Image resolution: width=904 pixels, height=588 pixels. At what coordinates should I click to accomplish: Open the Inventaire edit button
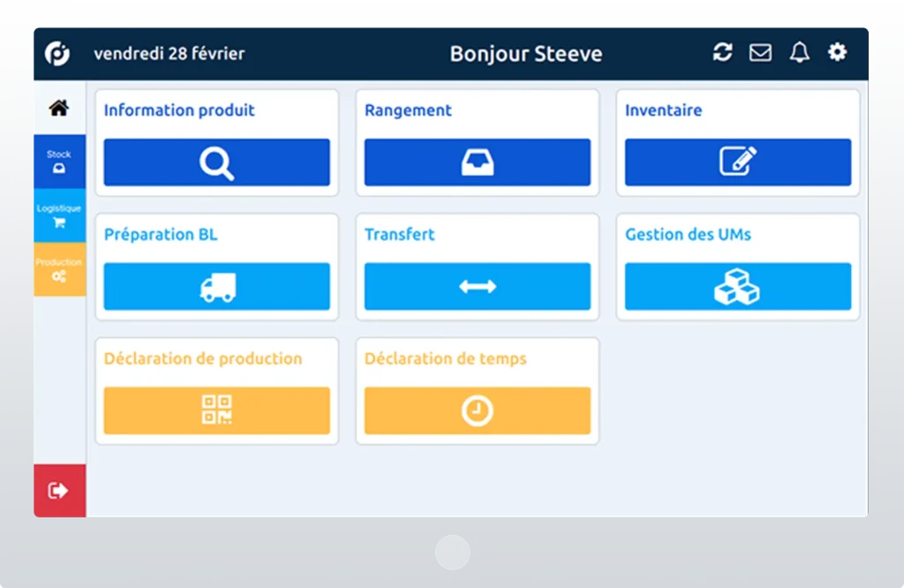(x=738, y=162)
